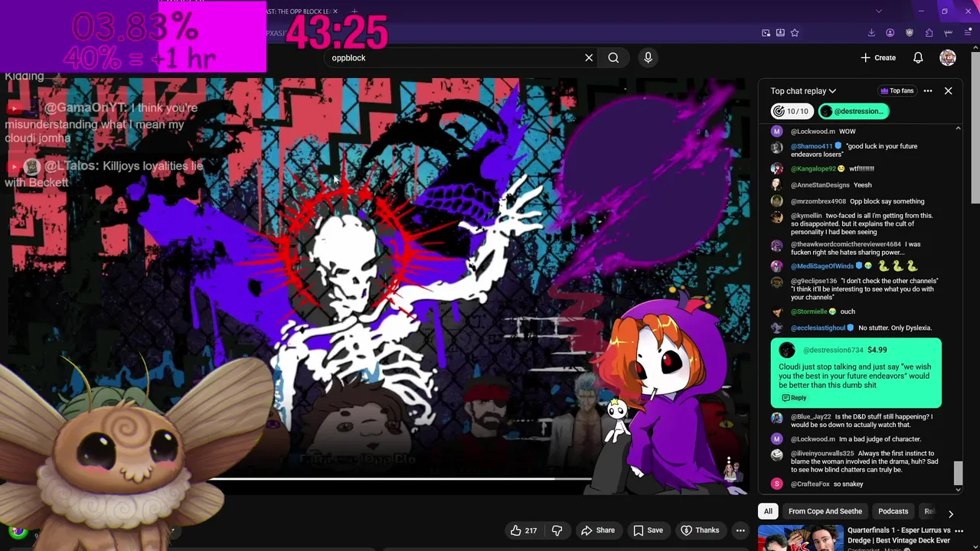Open extensions puzzle piece menu
Image resolution: width=980 pixels, height=551 pixels.
point(929,33)
